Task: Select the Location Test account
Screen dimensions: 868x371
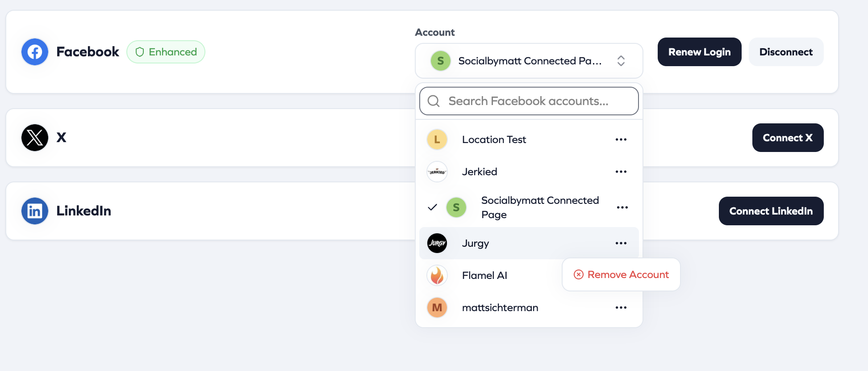Action: [x=529, y=139]
